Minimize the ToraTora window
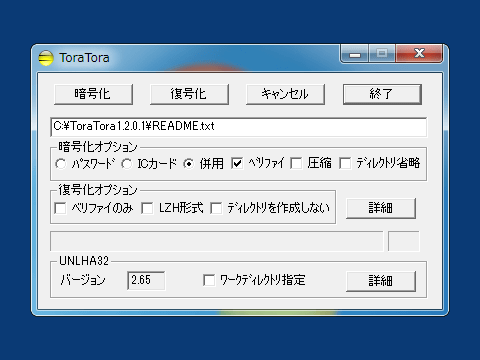 tap(355, 53)
